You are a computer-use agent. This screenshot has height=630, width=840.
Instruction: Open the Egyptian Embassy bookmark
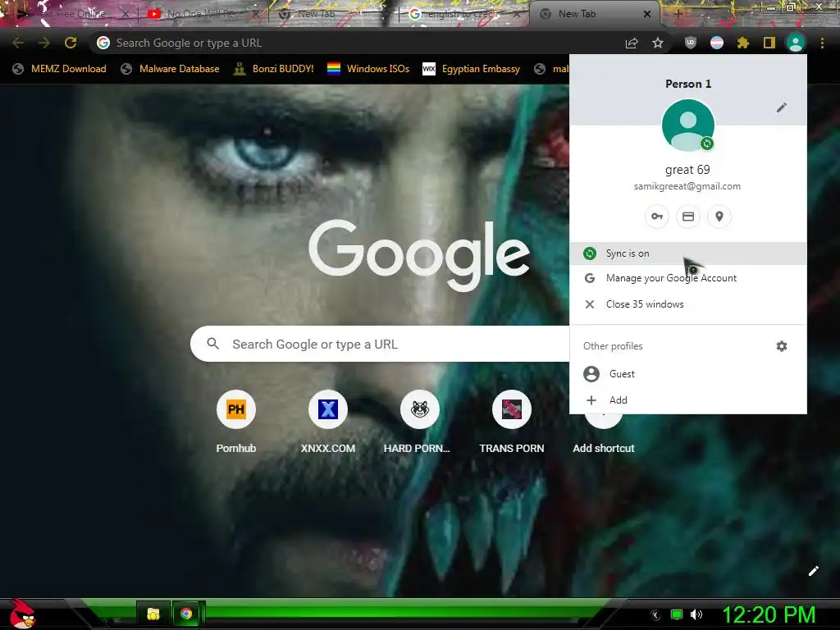(472, 69)
